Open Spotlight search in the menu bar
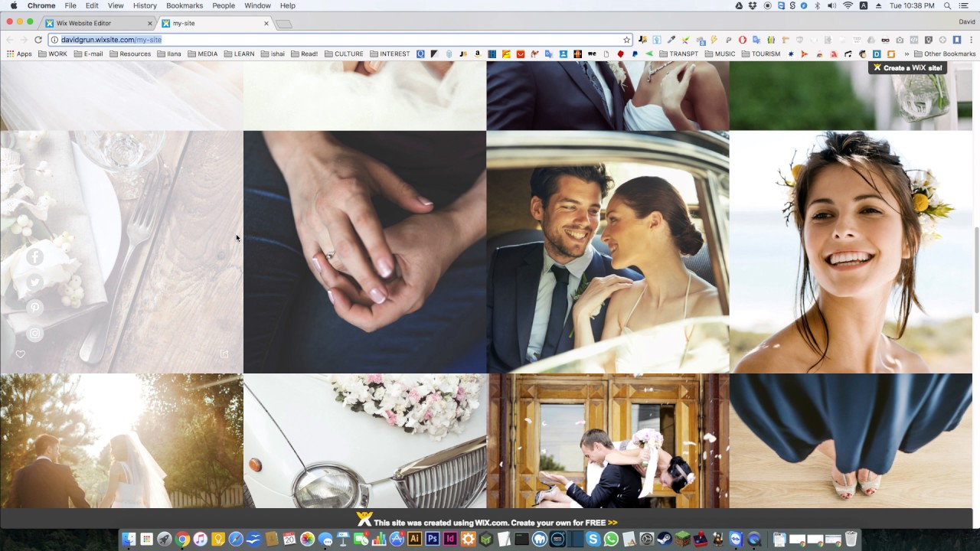Screen dimensions: 980x551 tap(947, 5)
